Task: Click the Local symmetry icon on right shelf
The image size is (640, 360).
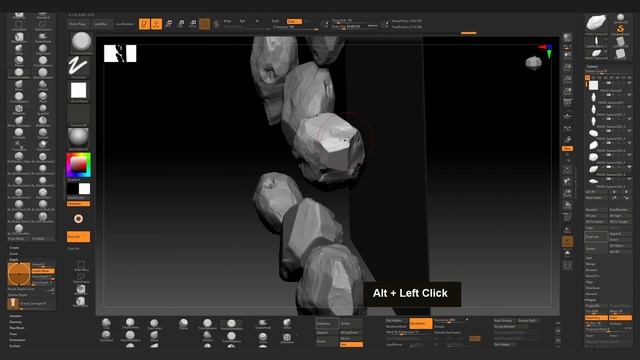Action: (x=567, y=128)
